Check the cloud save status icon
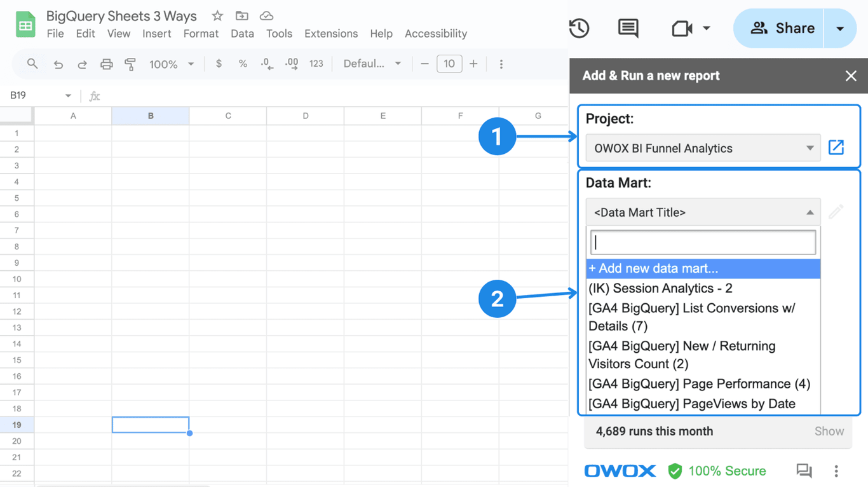868x487 pixels. 266,16
